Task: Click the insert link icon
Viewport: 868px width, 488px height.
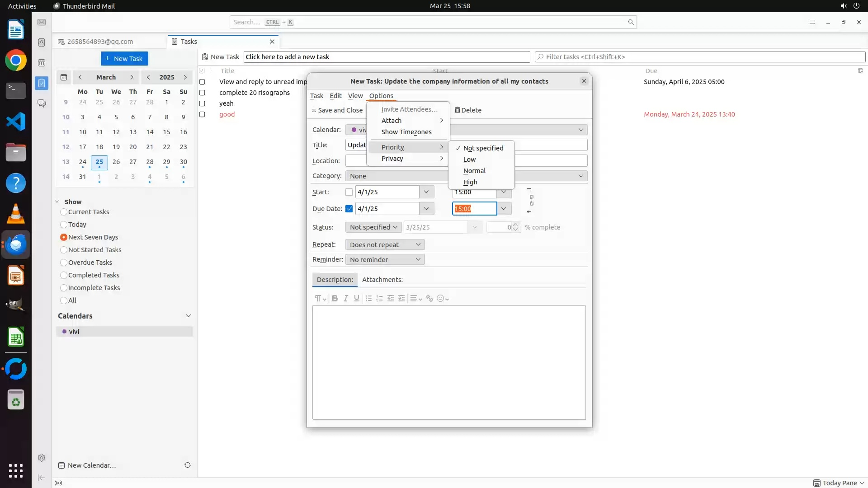Action: pos(429,298)
